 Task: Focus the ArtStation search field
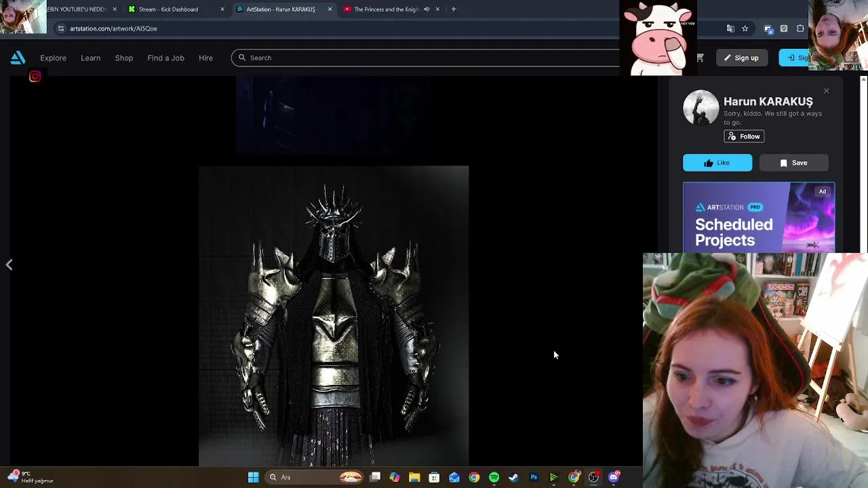tap(427, 58)
